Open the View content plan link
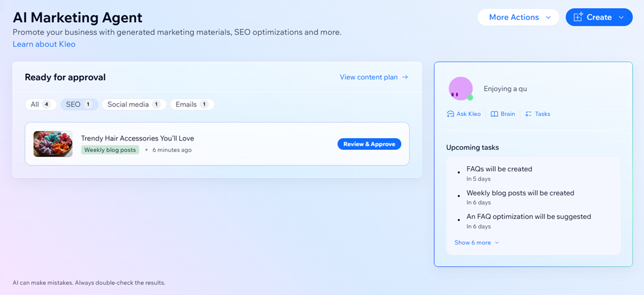Screen dimensions: 644x295 point(374,77)
